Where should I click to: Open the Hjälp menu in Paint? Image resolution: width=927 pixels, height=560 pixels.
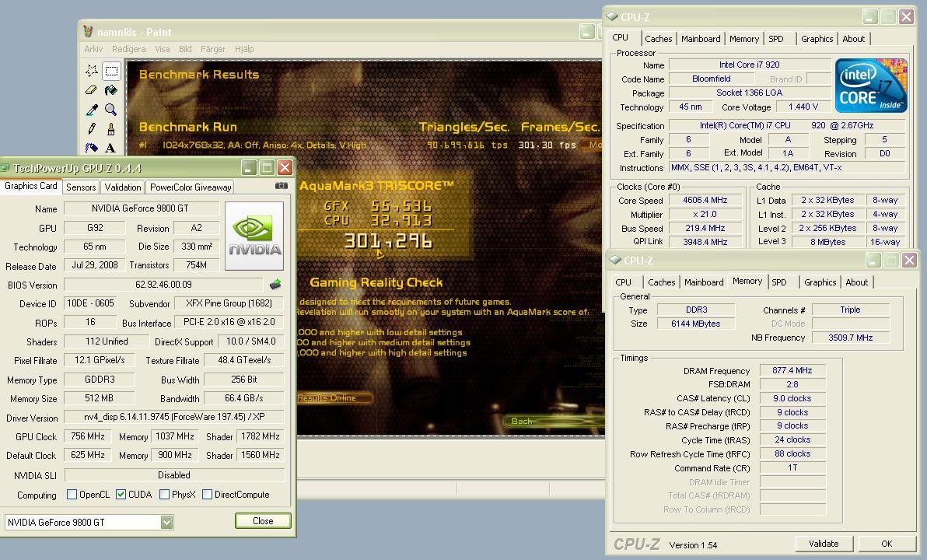click(244, 49)
